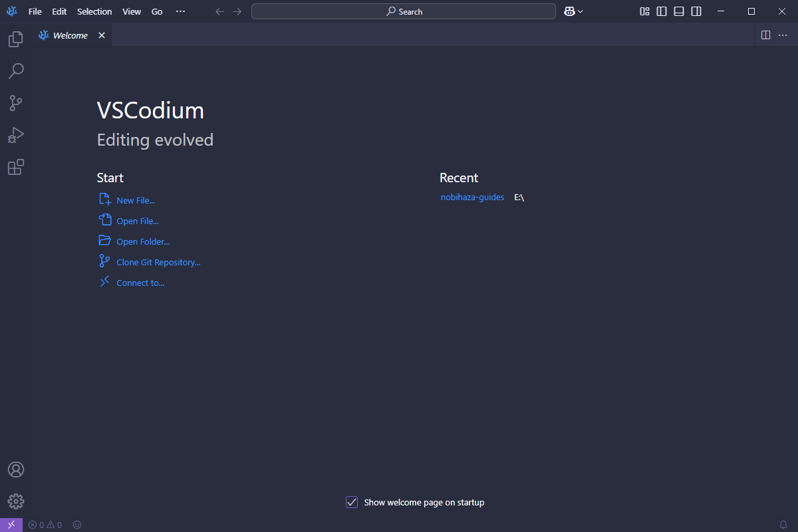This screenshot has height=532, width=798.
Task: Open the Explorer view in activity bar
Action: [16, 39]
